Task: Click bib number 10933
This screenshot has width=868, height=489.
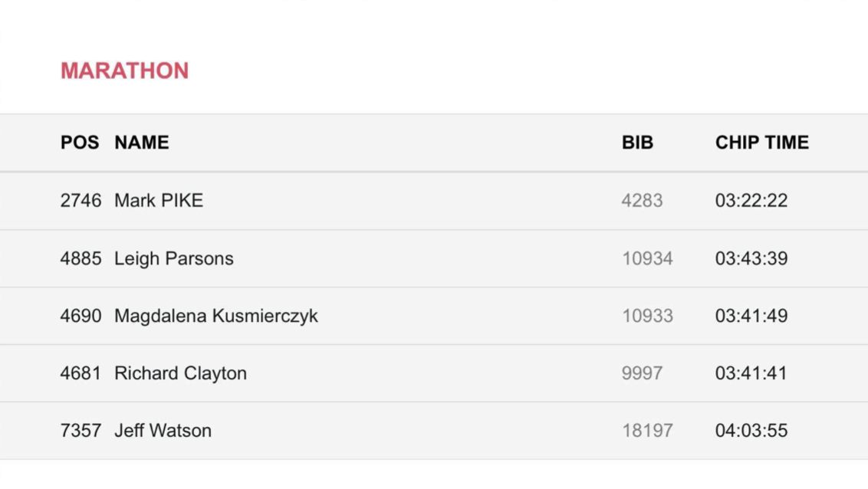Action: (x=647, y=316)
